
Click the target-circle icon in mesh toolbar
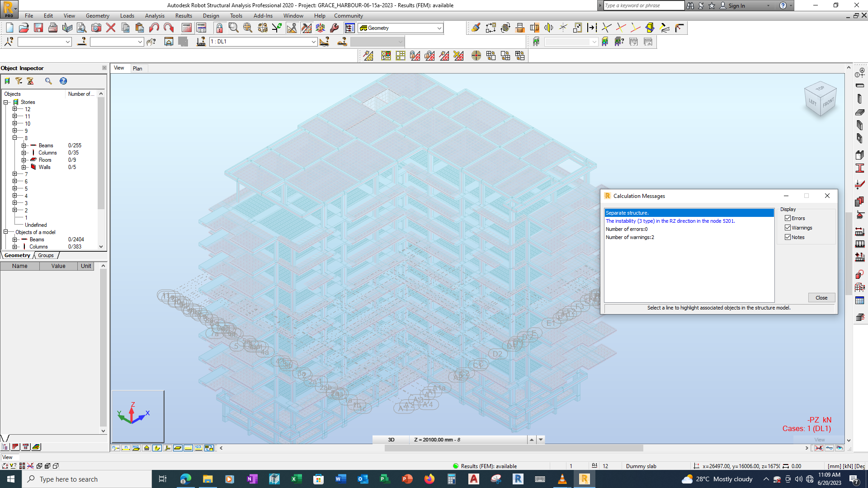476,56
